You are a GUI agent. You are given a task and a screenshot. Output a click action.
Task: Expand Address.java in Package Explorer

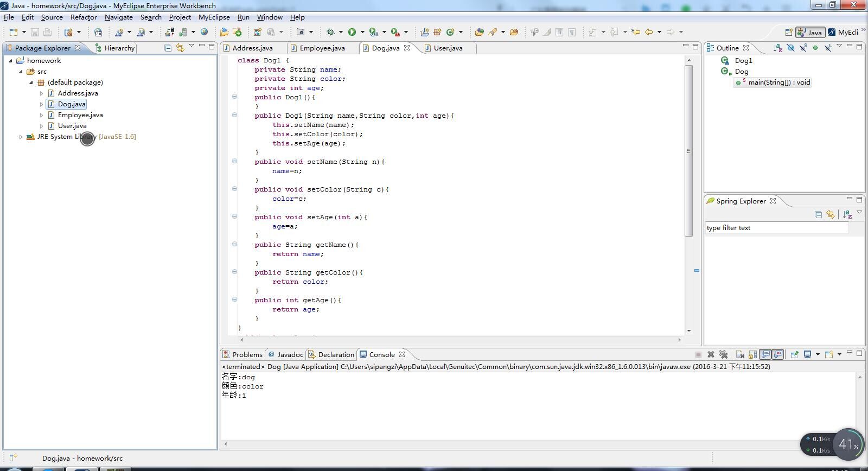point(41,93)
